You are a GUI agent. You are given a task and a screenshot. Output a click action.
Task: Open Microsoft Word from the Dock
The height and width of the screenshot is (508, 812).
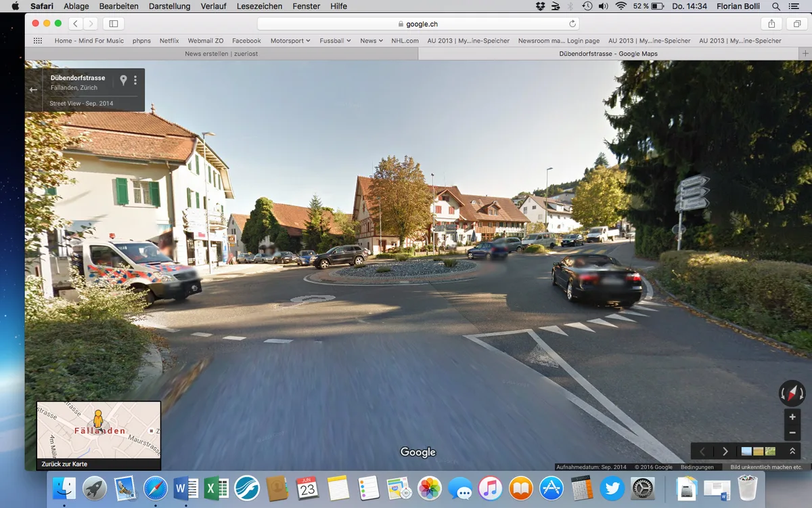[185, 488]
